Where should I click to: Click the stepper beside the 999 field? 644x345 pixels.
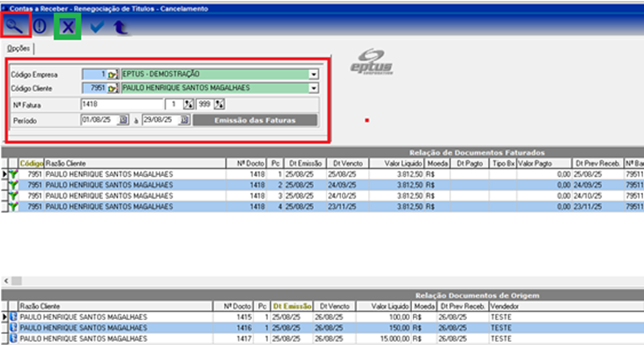[x=218, y=105]
